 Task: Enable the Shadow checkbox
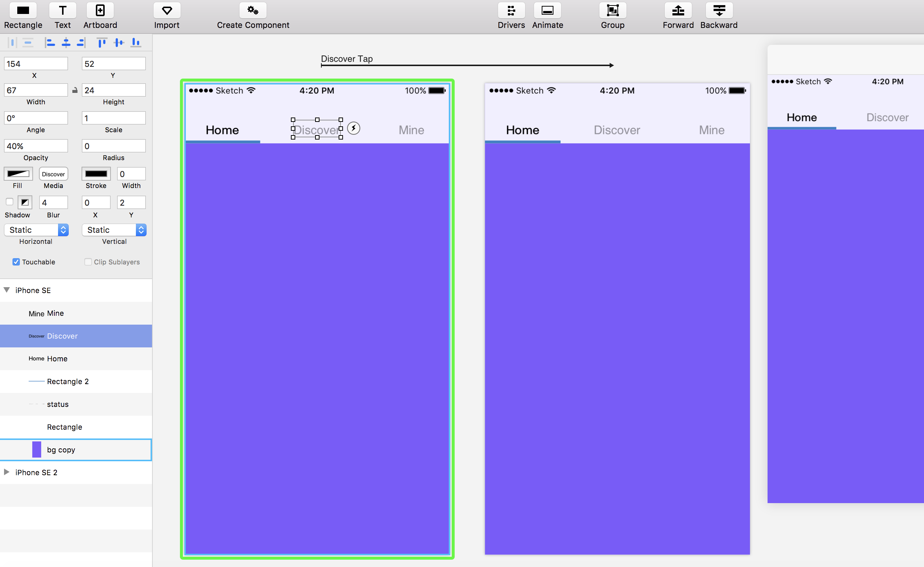[10, 202]
